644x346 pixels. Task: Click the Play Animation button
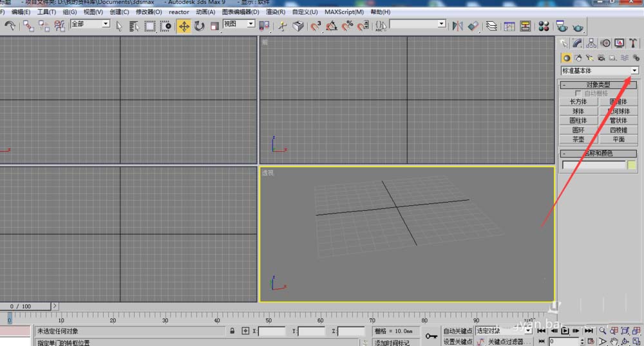565,331
